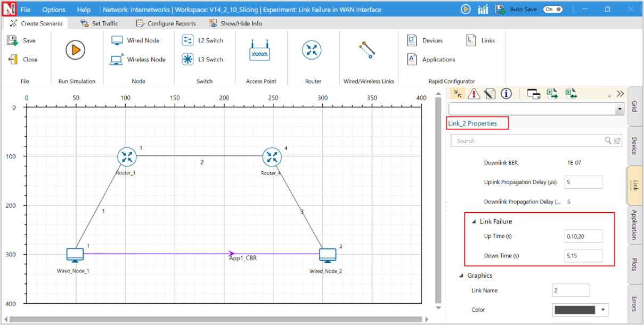Open the Application side tab

(634, 224)
